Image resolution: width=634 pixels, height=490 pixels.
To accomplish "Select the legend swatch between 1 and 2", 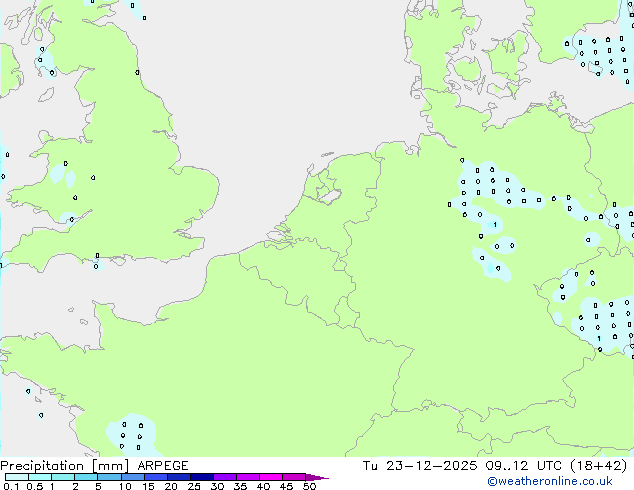I will (x=63, y=478).
